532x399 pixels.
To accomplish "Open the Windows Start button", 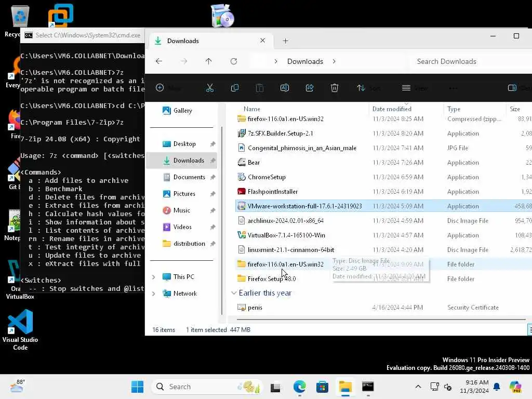I will tap(137, 387).
